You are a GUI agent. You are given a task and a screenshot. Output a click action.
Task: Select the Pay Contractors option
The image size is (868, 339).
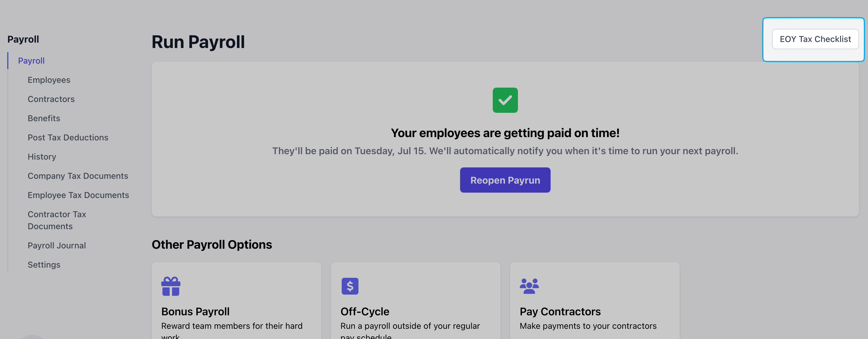pyautogui.click(x=560, y=311)
